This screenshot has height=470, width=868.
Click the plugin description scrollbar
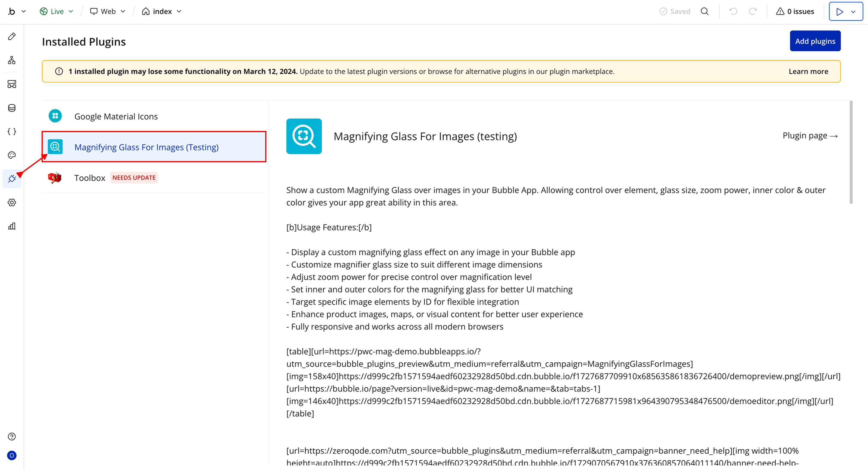(x=851, y=152)
